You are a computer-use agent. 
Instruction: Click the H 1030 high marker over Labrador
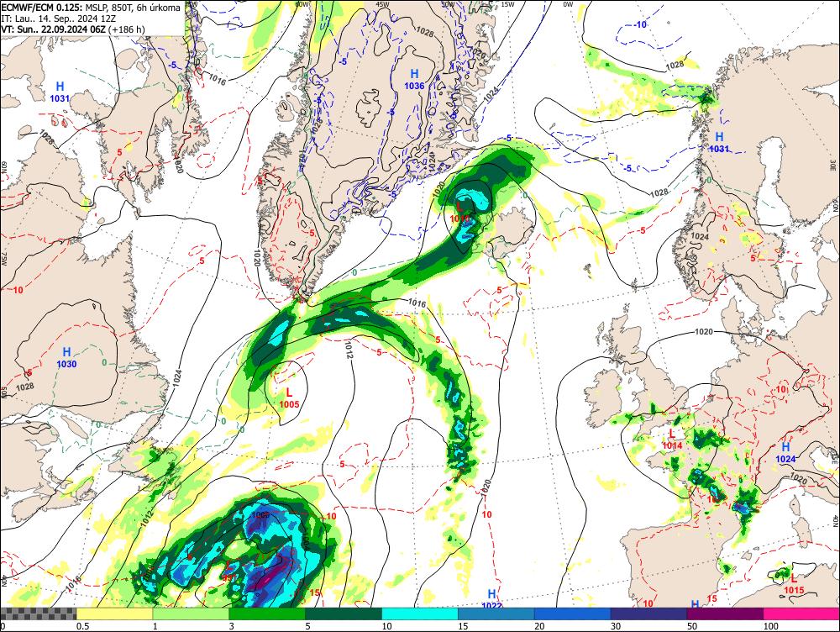[67, 357]
